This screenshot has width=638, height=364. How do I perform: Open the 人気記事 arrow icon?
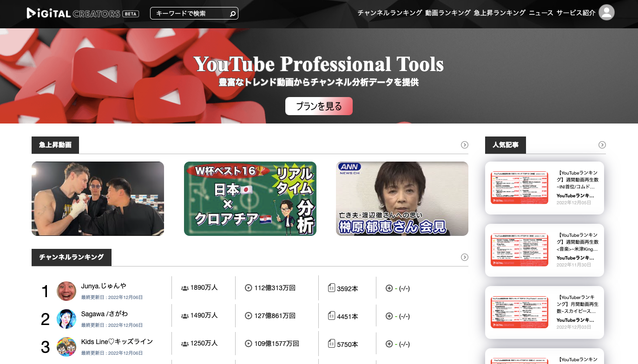pos(602,145)
